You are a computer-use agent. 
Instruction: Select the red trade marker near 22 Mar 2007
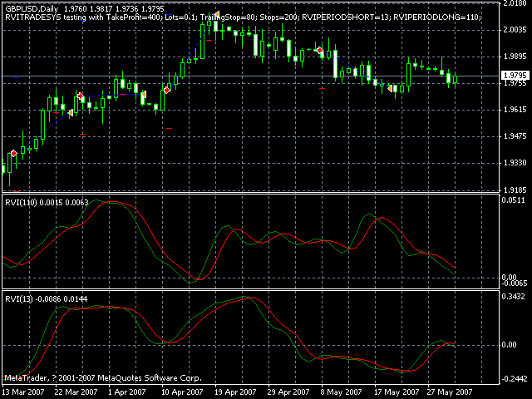tap(80, 96)
